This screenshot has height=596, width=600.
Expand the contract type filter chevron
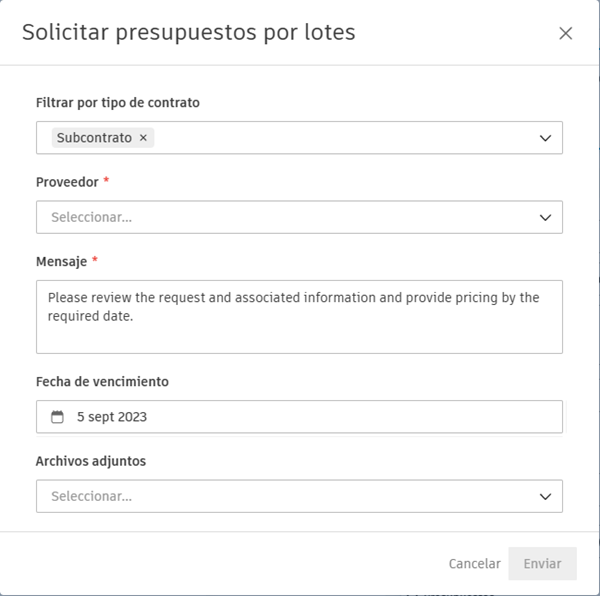[545, 138]
